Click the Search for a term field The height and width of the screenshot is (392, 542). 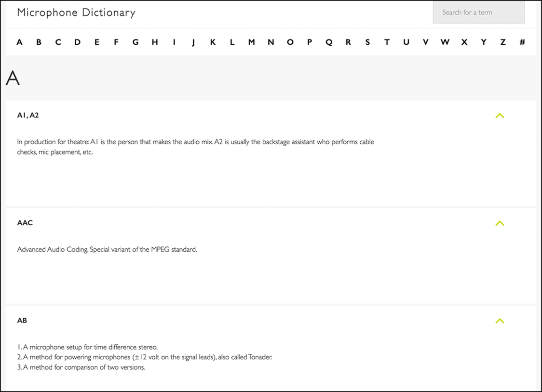[478, 13]
